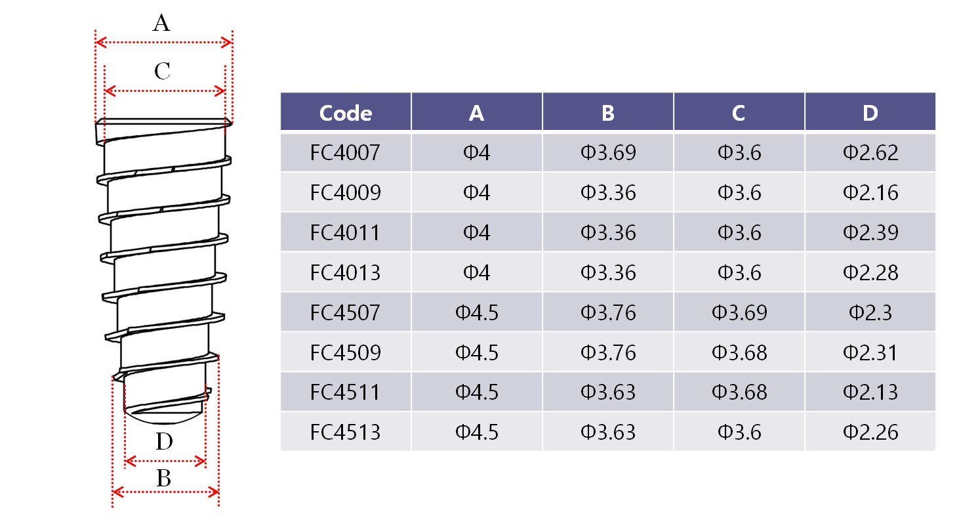
Task: Click the Φ2.16 value for FC4009
Action: [x=870, y=193]
